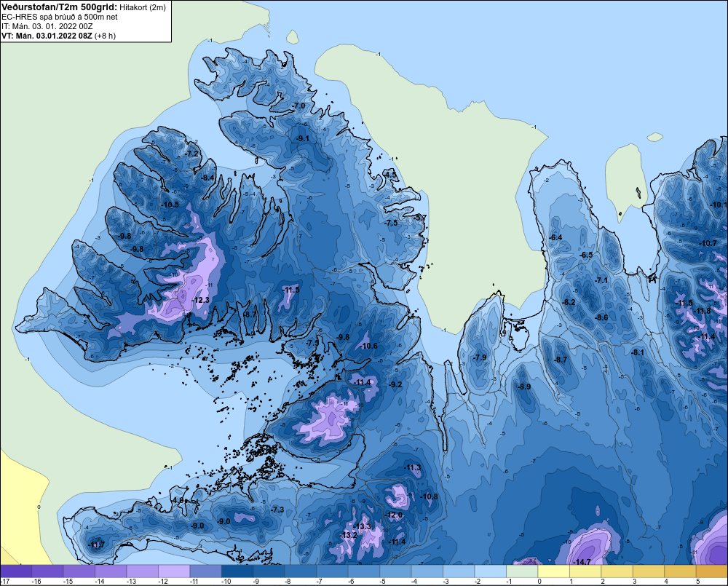This screenshot has height=586, width=728.
Task: Click the 'EC-HRES spá brúuð á 500m net' line
Action: 60,17
